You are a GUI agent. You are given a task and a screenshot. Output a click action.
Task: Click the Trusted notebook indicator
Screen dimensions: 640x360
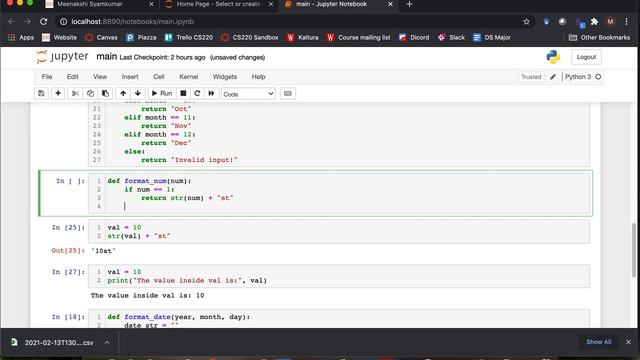(x=531, y=77)
